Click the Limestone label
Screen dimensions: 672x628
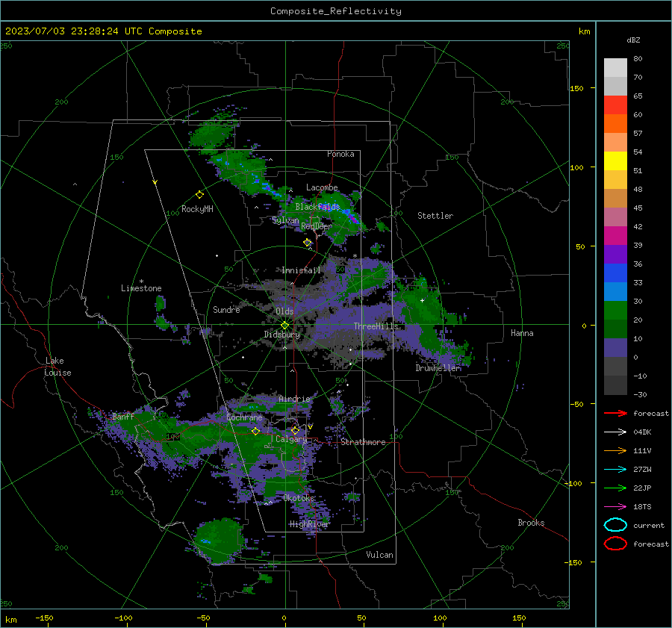coord(141,288)
